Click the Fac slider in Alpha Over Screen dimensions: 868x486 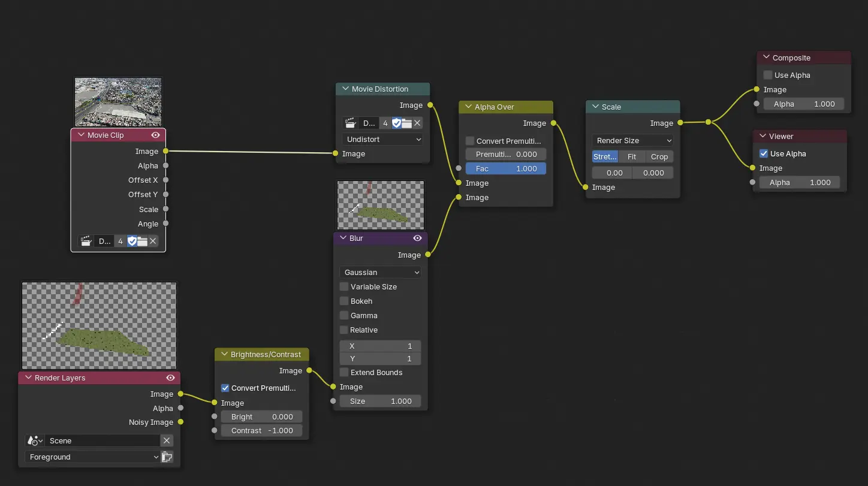(506, 169)
